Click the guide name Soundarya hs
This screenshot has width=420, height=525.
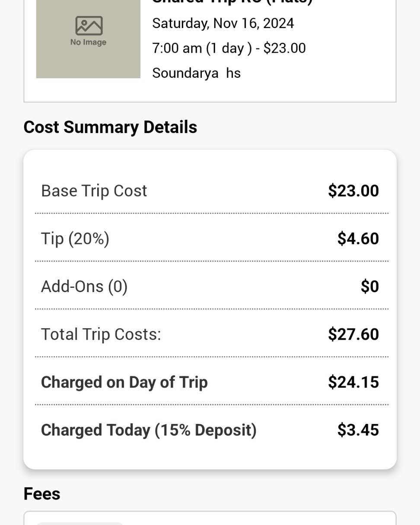pos(196,73)
